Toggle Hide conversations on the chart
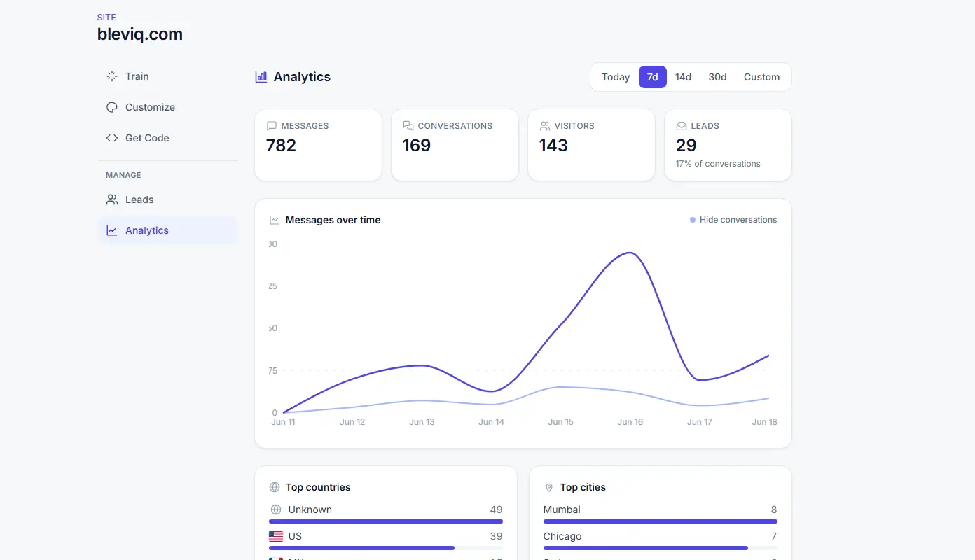The height and width of the screenshot is (560, 975). [x=733, y=220]
